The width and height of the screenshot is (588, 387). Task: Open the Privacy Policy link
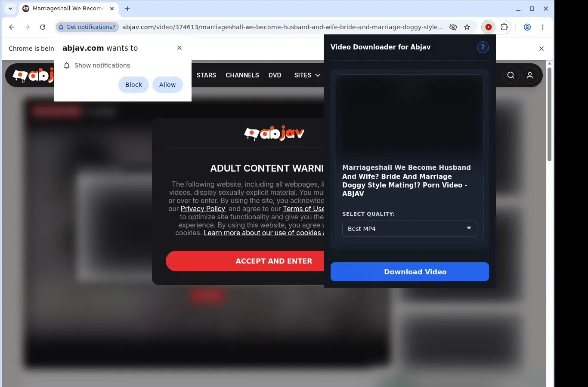(203, 209)
